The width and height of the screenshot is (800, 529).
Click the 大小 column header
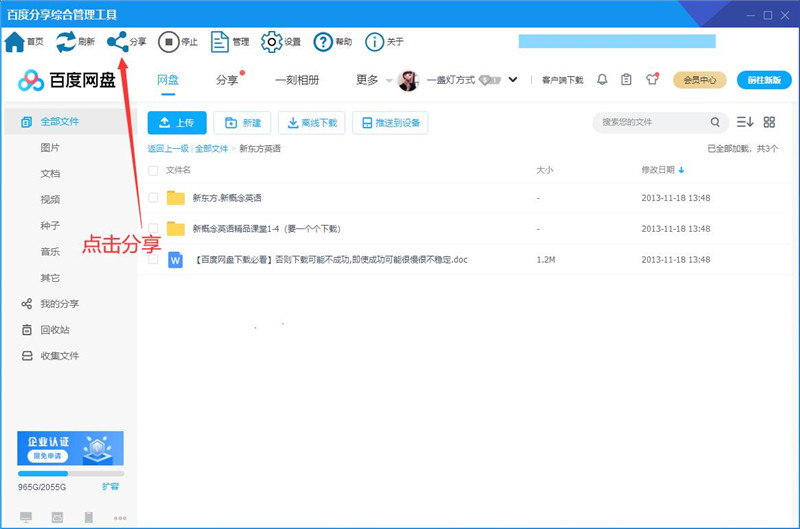click(544, 170)
